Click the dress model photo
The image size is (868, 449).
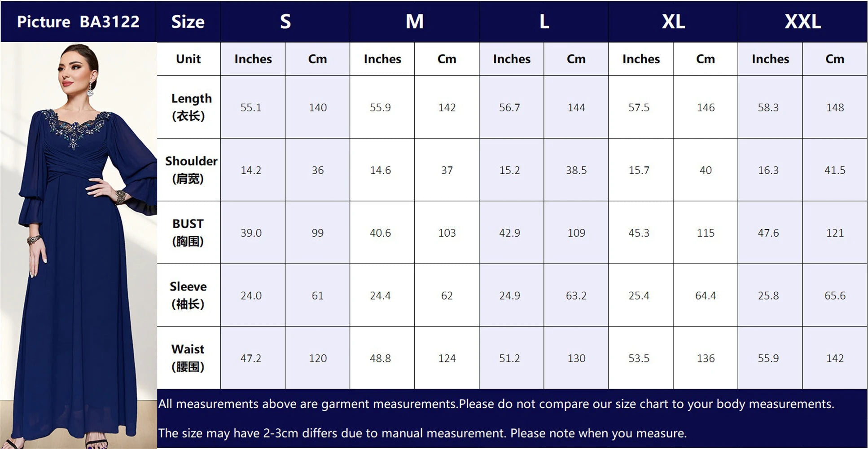[x=79, y=245]
